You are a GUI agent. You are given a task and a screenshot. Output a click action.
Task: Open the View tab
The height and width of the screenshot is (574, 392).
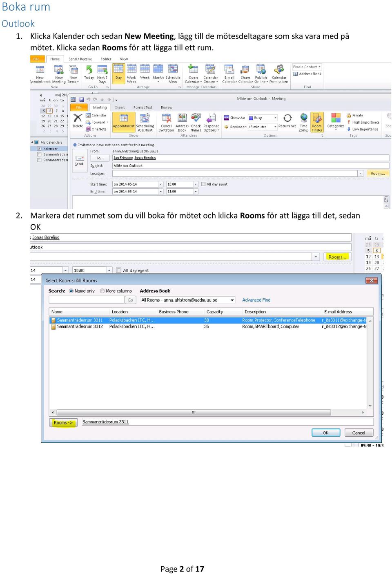tap(124, 59)
